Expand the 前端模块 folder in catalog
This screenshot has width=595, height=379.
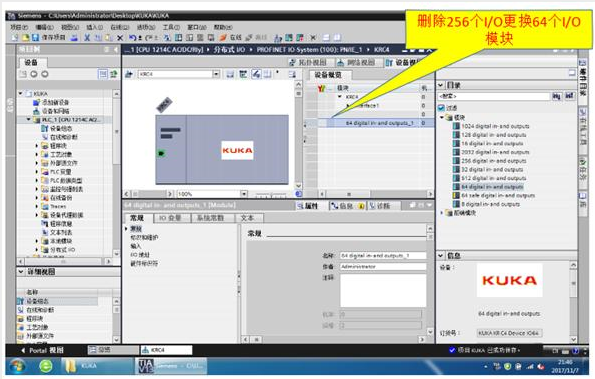442,213
